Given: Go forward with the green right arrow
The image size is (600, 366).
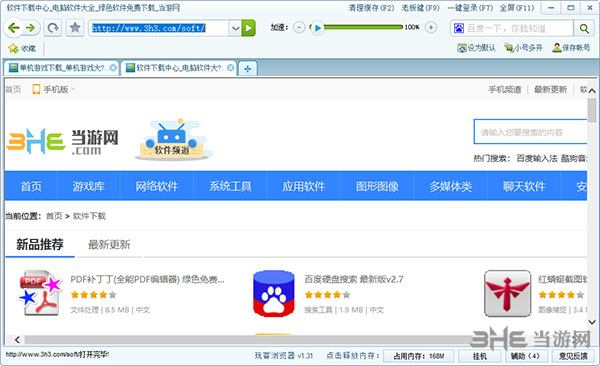Looking at the screenshot, I should 30,28.
